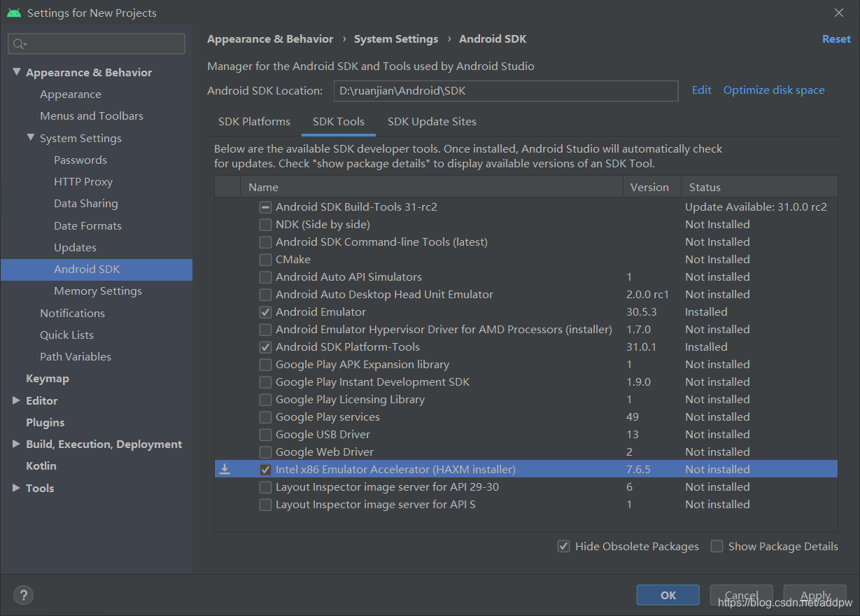Check Android Emulator Hypervisor Driver for AMD
This screenshot has width=860, height=616.
point(265,330)
